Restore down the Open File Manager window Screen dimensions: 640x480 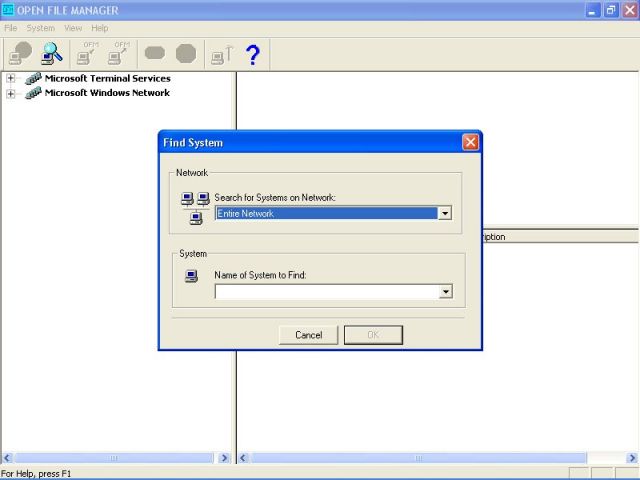[x=611, y=10]
